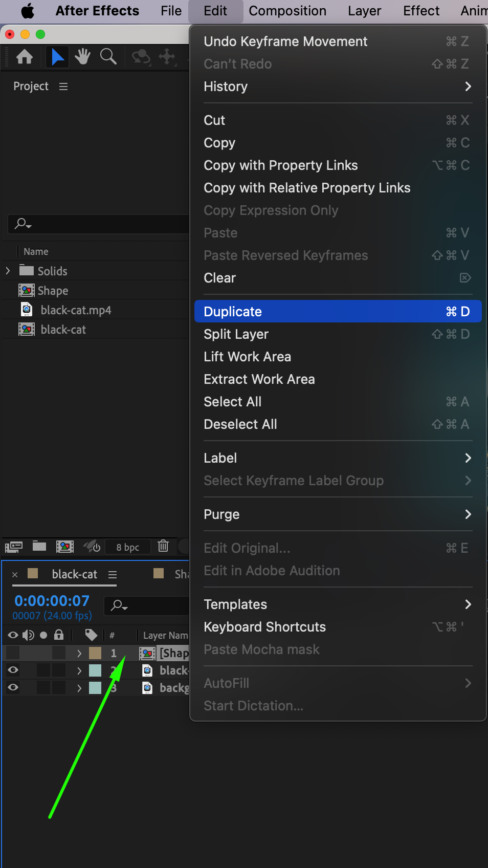Delete selected project item with trash icon
Screen dimensions: 488x868
pyautogui.click(x=163, y=547)
